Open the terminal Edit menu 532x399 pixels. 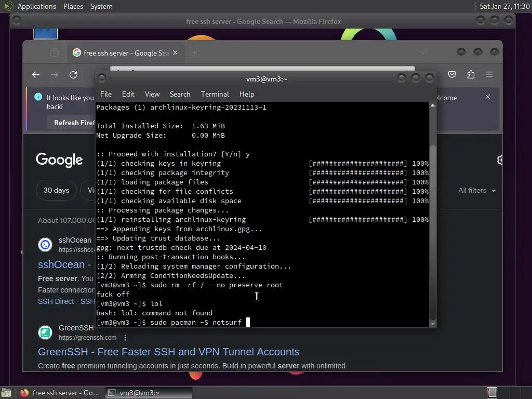pos(128,95)
